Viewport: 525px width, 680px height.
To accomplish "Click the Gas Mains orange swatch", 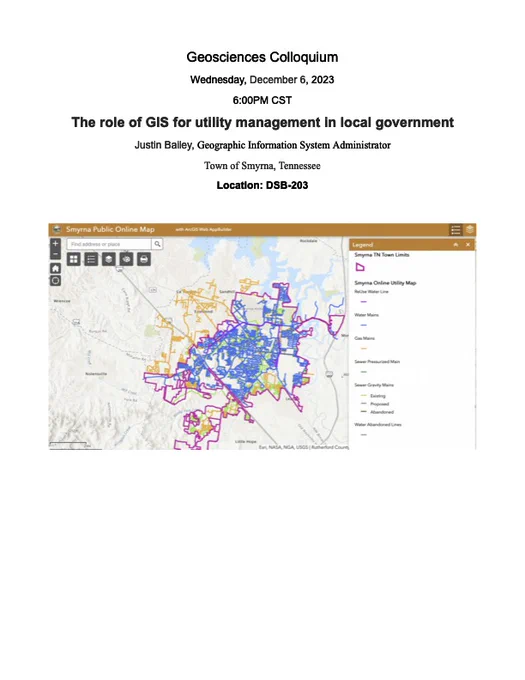I will click(364, 348).
